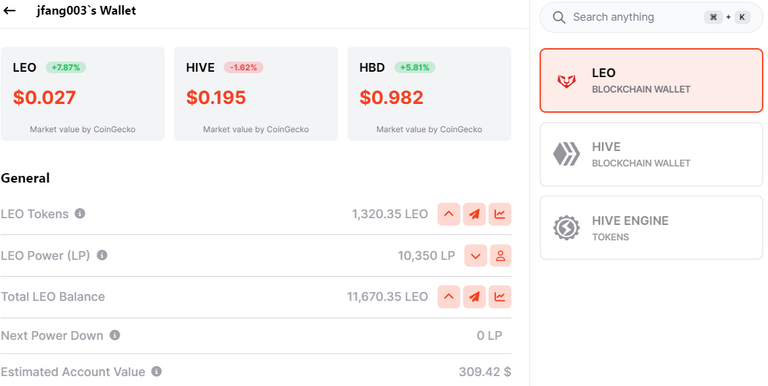Click the K shortcut key badge
The height and width of the screenshot is (386, 768).
point(742,17)
